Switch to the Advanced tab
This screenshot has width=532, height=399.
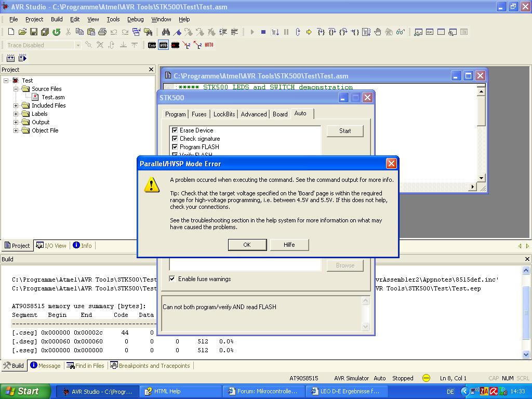(x=254, y=114)
